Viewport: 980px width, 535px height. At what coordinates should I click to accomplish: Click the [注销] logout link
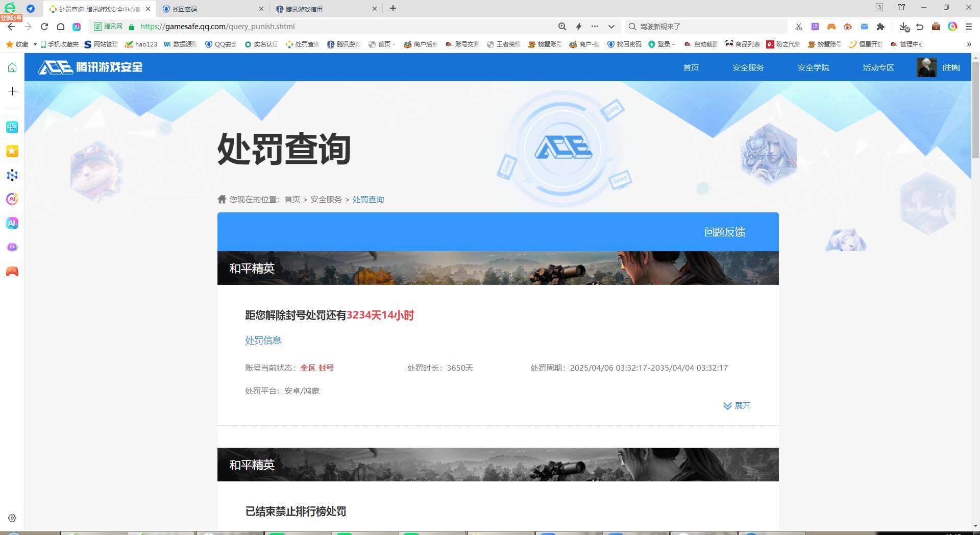tap(951, 67)
